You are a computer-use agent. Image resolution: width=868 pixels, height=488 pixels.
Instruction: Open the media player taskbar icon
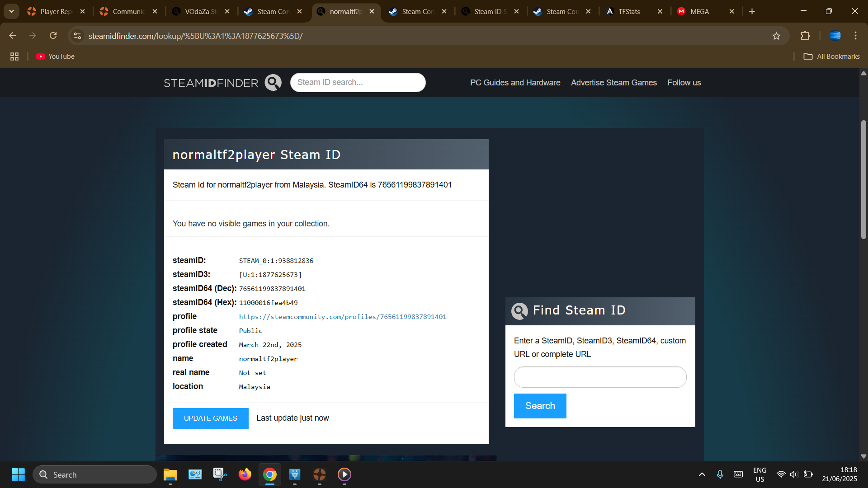pyautogui.click(x=344, y=474)
